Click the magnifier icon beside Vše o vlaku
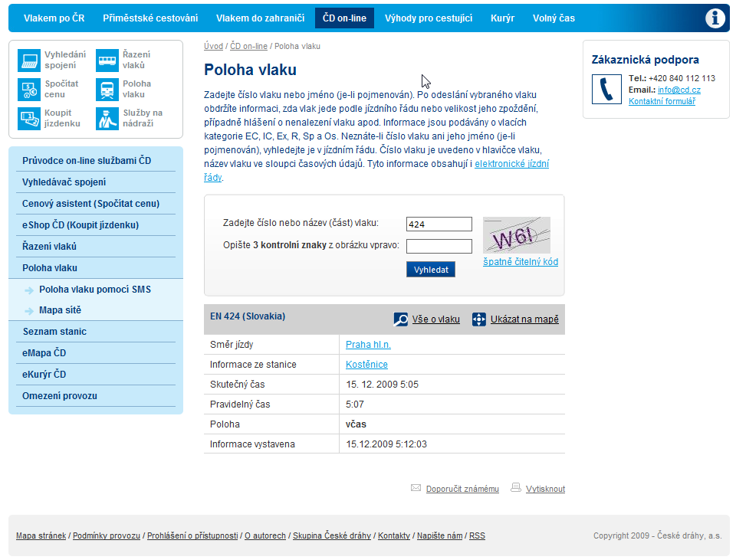 pyautogui.click(x=401, y=319)
